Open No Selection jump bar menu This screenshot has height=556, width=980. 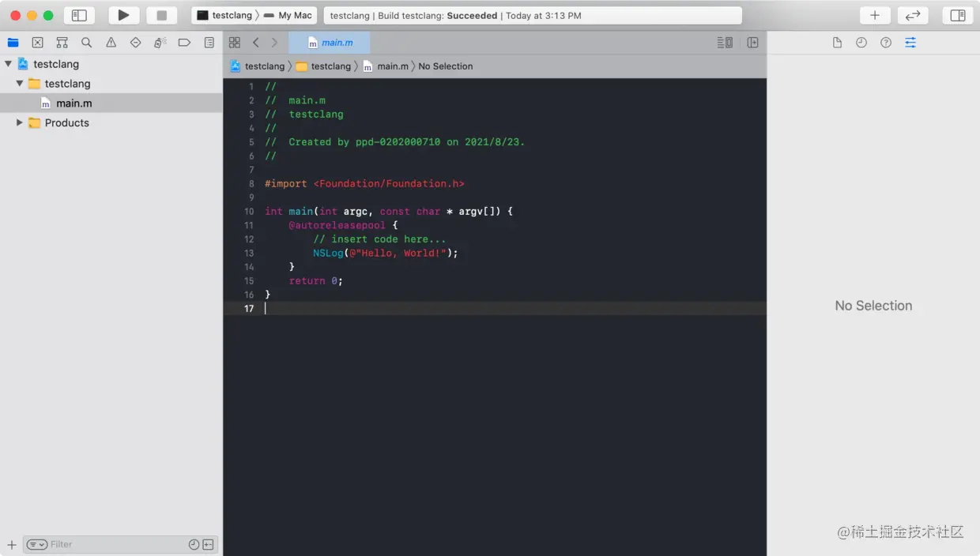click(446, 66)
